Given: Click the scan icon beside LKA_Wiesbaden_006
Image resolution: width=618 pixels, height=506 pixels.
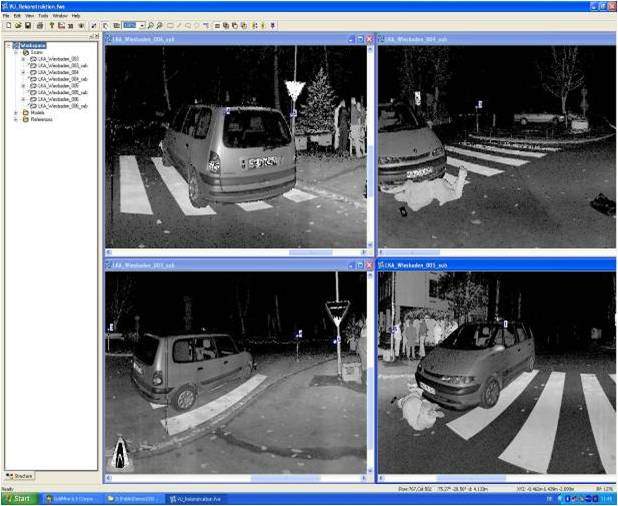Looking at the screenshot, I should [x=34, y=99].
